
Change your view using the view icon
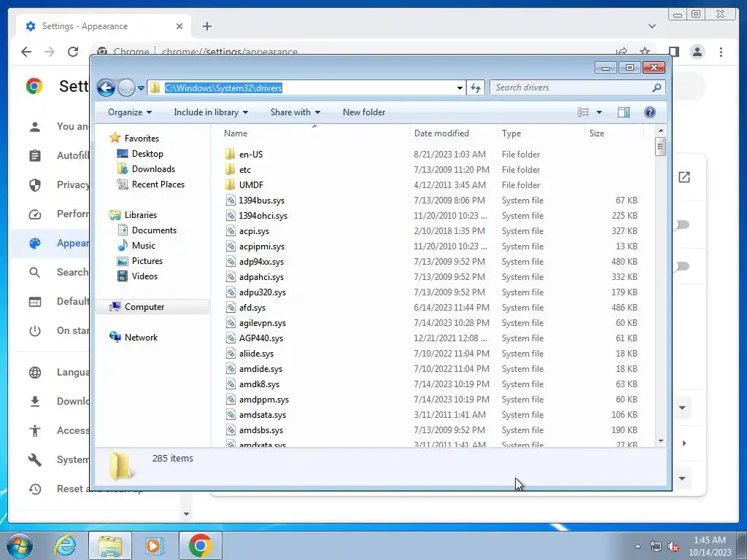(x=584, y=112)
